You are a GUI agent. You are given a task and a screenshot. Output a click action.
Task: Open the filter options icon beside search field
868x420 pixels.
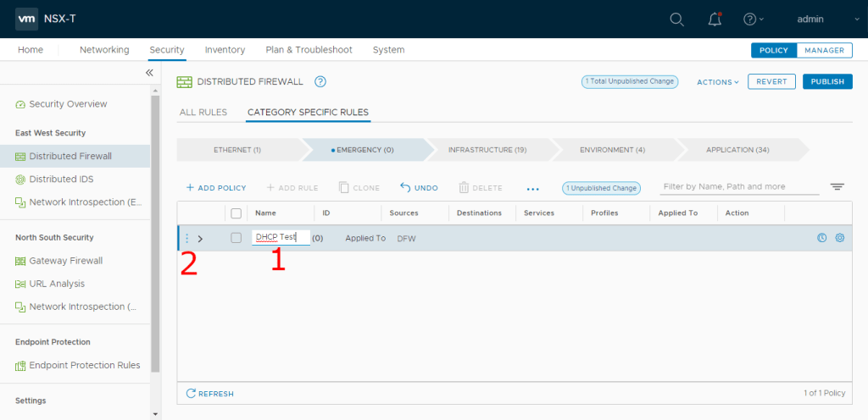coord(837,187)
